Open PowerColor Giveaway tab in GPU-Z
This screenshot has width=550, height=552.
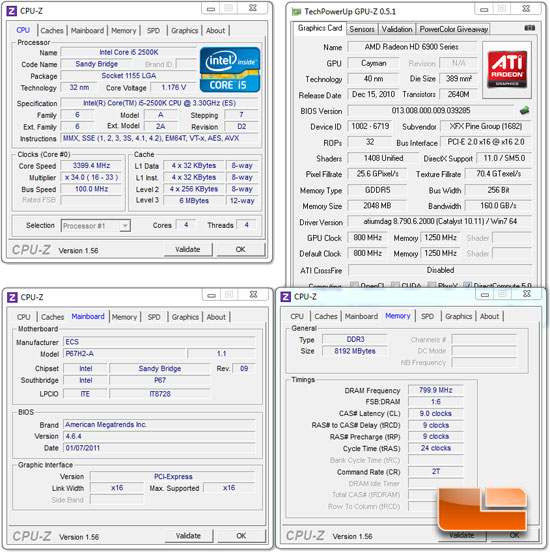[454, 29]
